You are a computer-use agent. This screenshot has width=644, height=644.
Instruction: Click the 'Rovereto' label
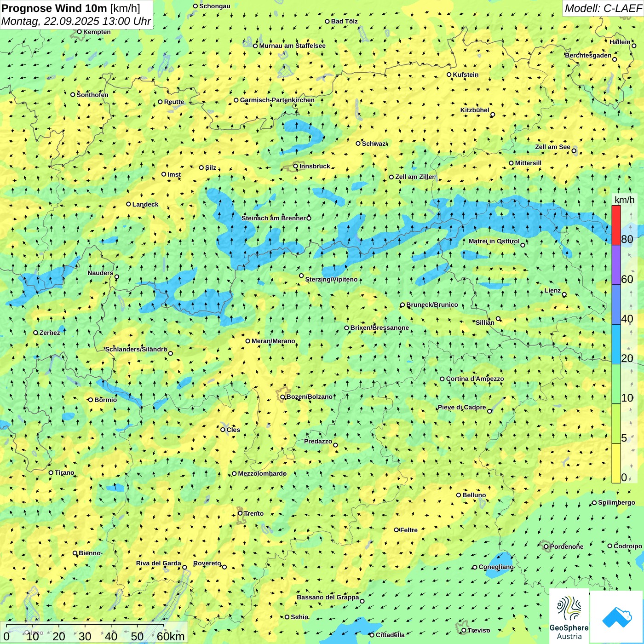[x=207, y=563]
